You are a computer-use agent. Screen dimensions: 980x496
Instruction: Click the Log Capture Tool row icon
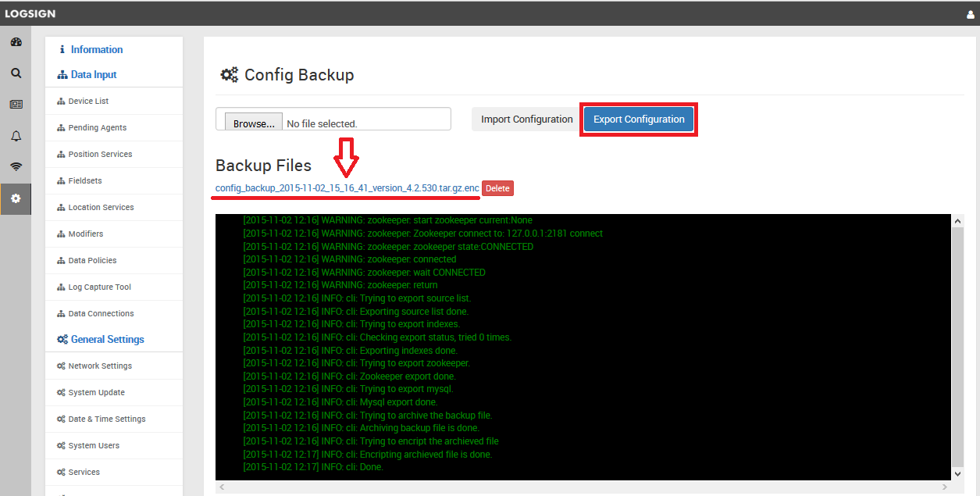coord(61,287)
